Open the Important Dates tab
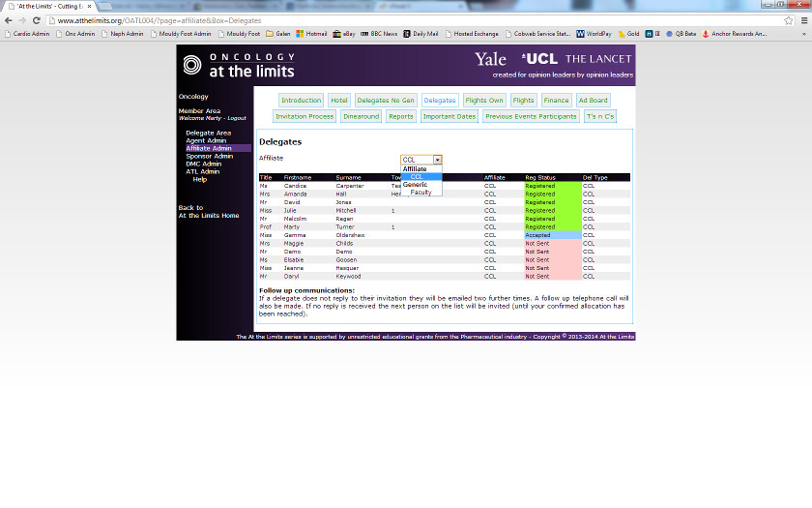The height and width of the screenshot is (508, 812). tap(449, 116)
